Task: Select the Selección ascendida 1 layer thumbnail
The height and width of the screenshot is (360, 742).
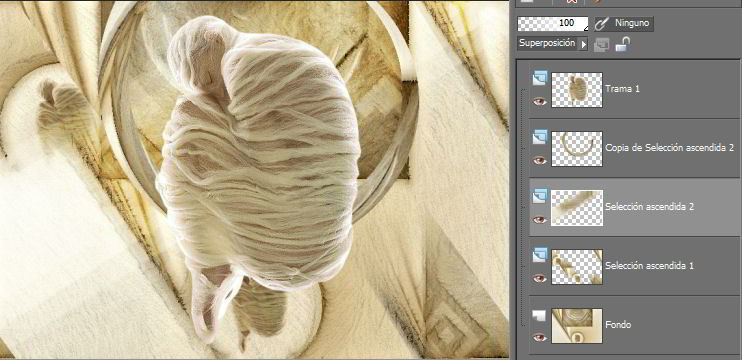Action: click(x=577, y=267)
